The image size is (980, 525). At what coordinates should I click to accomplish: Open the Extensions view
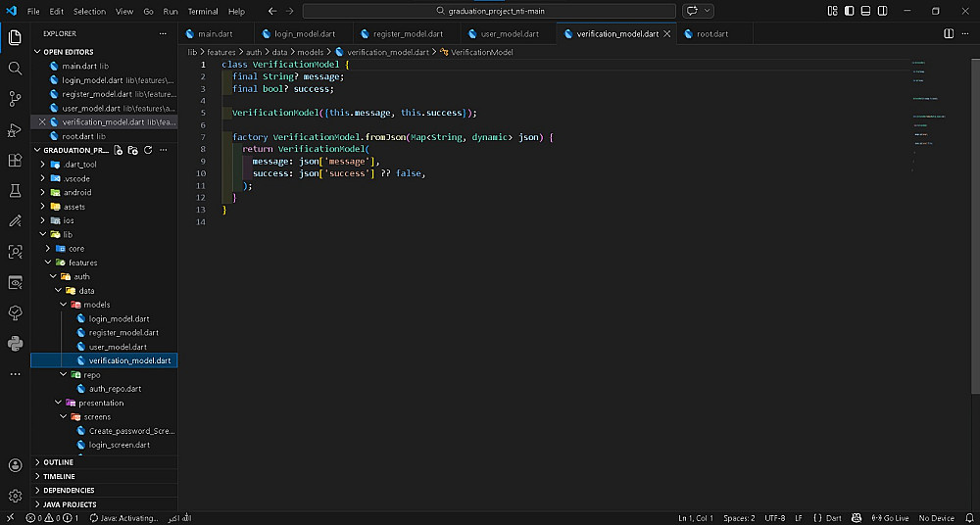[15, 161]
